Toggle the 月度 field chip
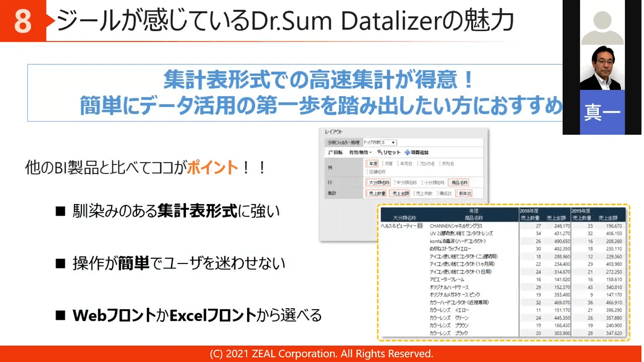The height and width of the screenshot is (362, 644). point(388,163)
